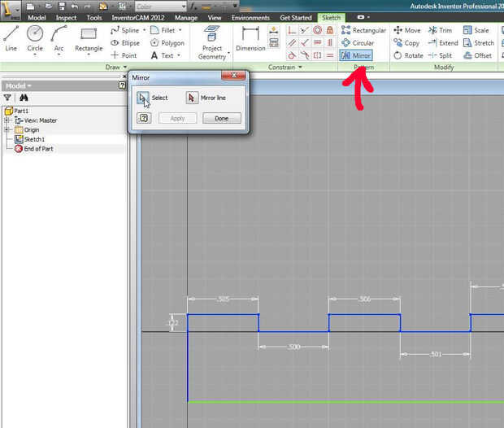Select the Move tool
The width and height of the screenshot is (504, 428).
pyautogui.click(x=407, y=30)
